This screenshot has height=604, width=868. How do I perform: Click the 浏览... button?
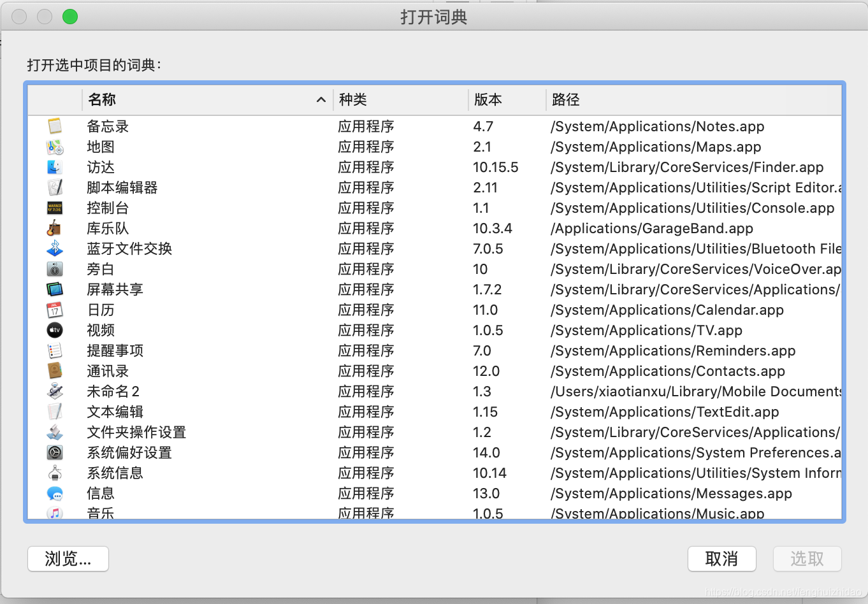[68, 559]
